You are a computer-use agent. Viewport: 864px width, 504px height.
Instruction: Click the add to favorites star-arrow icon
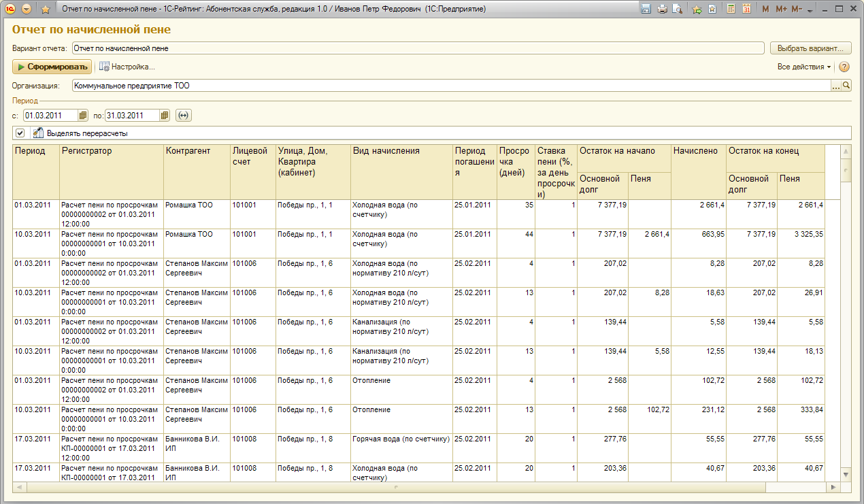[x=697, y=9]
